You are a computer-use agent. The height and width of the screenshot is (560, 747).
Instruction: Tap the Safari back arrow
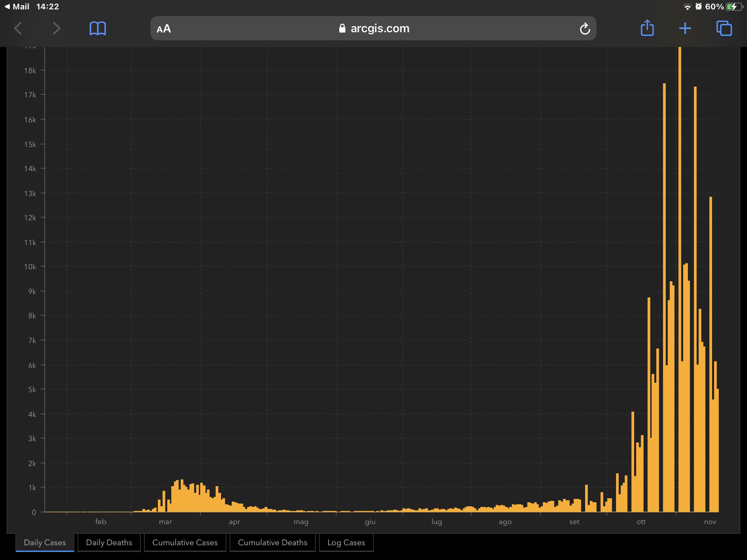tap(18, 28)
